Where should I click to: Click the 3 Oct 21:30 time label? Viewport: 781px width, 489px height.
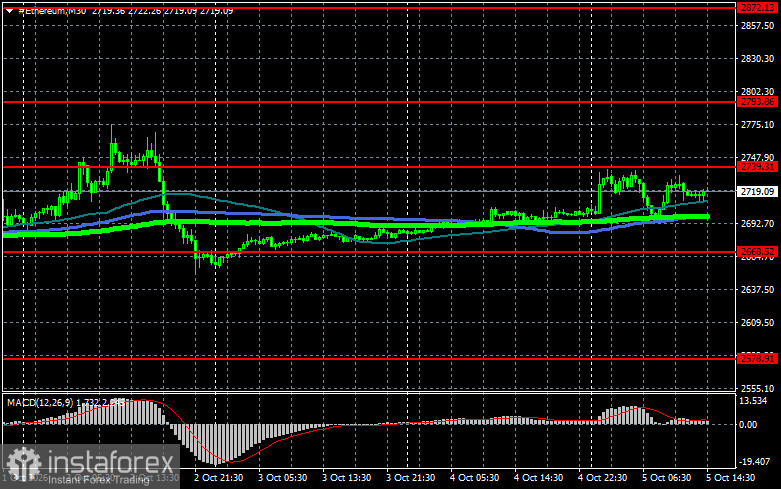[410, 478]
